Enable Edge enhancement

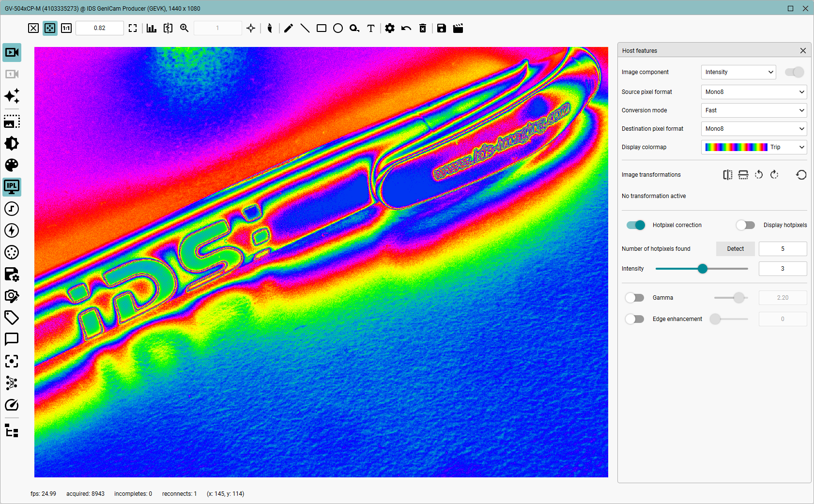point(634,319)
